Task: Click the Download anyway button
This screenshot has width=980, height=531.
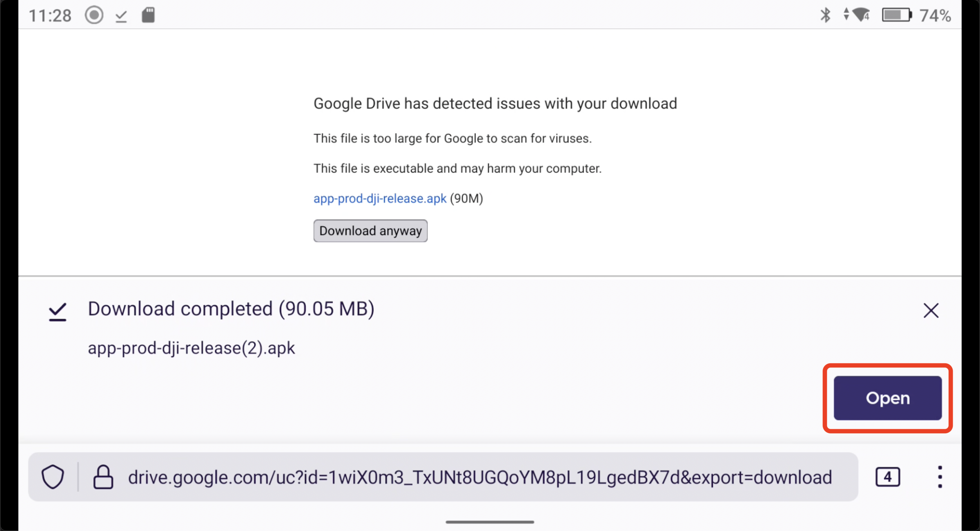Action: pyautogui.click(x=370, y=231)
